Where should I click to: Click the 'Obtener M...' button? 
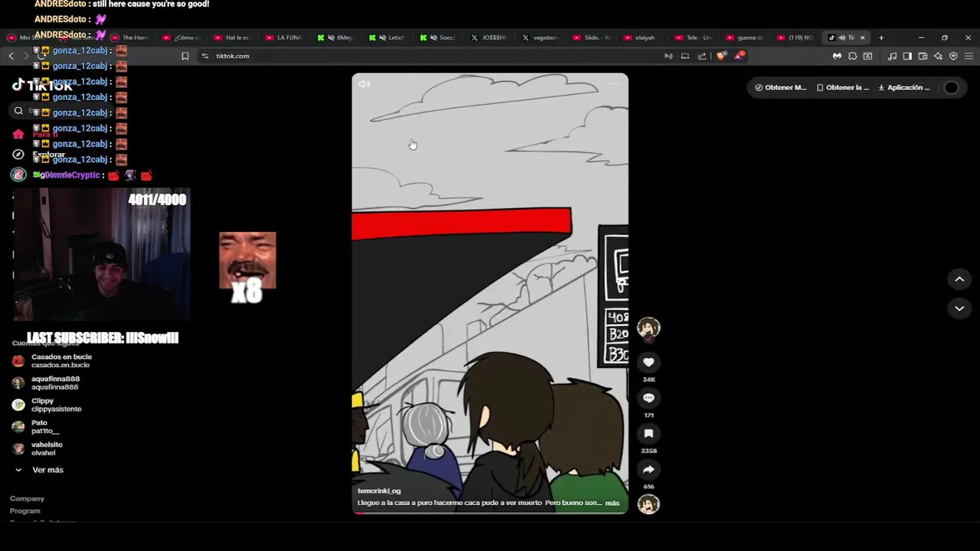click(x=780, y=87)
